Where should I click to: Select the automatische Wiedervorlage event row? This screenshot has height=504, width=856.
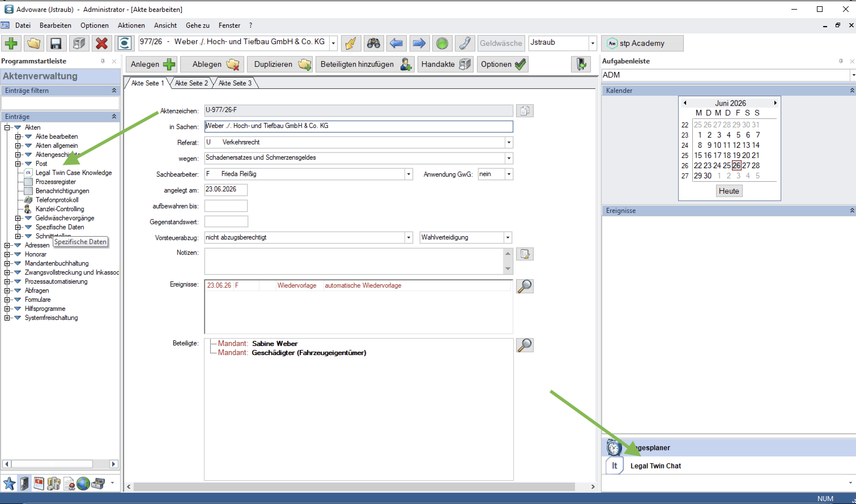pos(358,286)
